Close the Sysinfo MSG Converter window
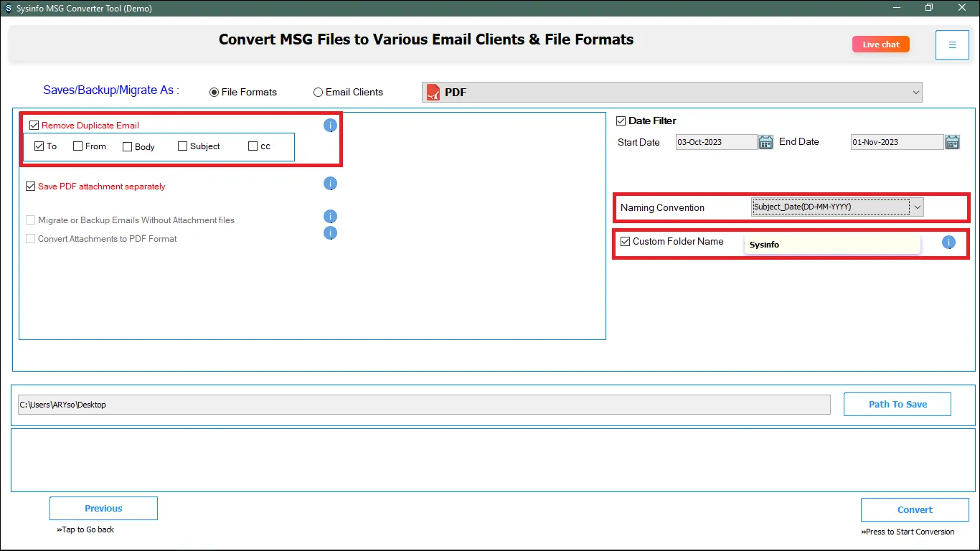Image resolution: width=980 pixels, height=551 pixels. click(962, 8)
